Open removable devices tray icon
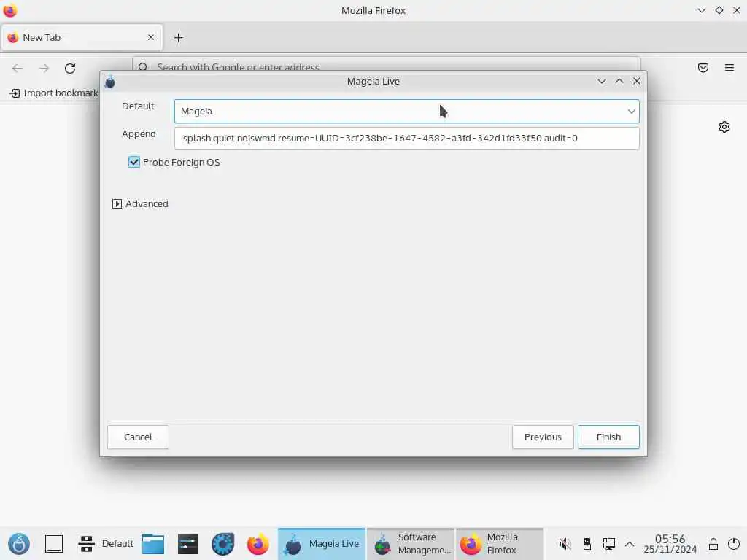 587,544
